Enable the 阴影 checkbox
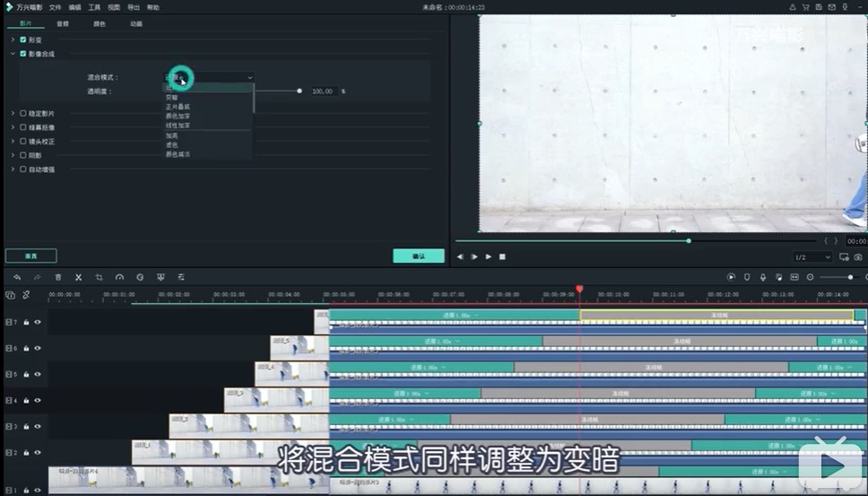This screenshot has width=868, height=496. 23,155
